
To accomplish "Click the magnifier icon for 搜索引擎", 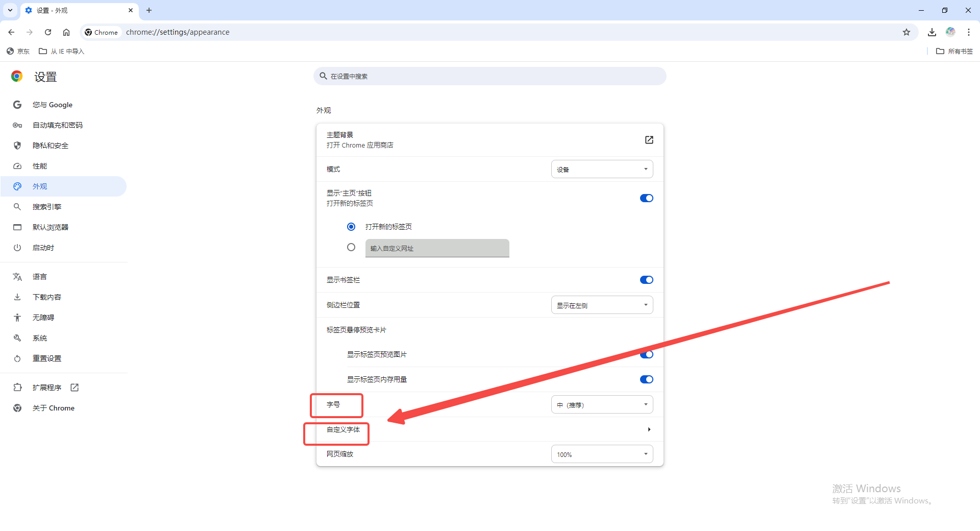I will click(x=17, y=207).
